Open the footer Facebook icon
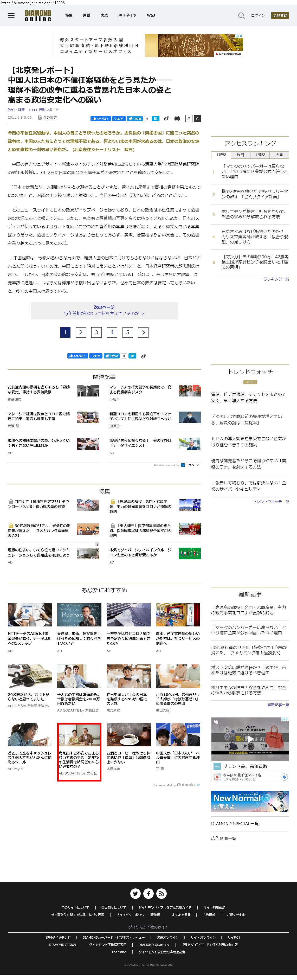The height and width of the screenshot is (980, 297). click(x=148, y=893)
